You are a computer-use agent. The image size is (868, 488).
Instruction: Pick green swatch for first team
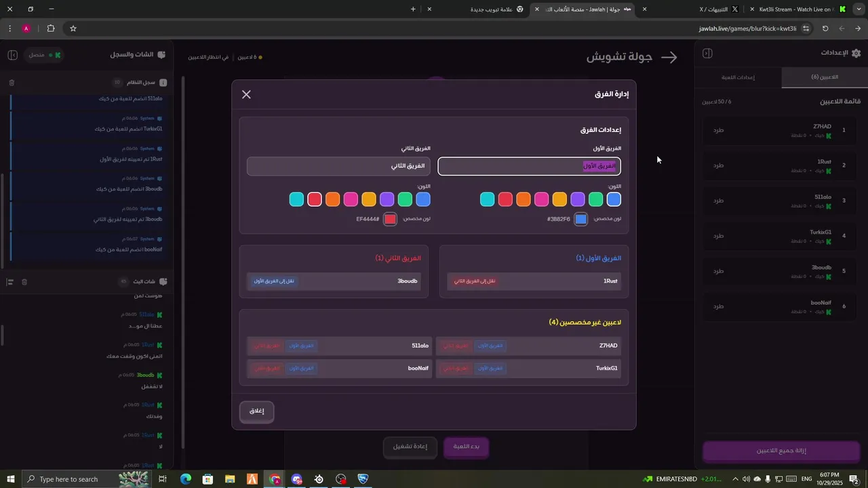[596, 199]
